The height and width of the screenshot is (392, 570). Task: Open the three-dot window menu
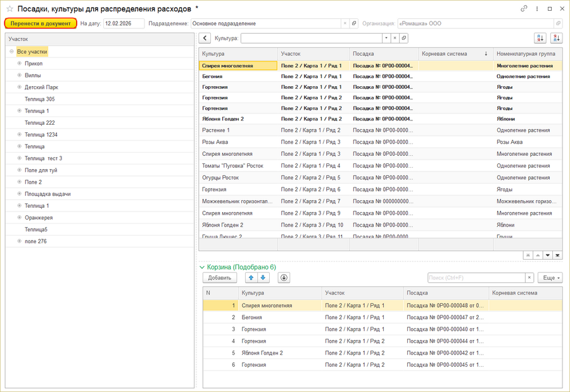[x=537, y=9]
